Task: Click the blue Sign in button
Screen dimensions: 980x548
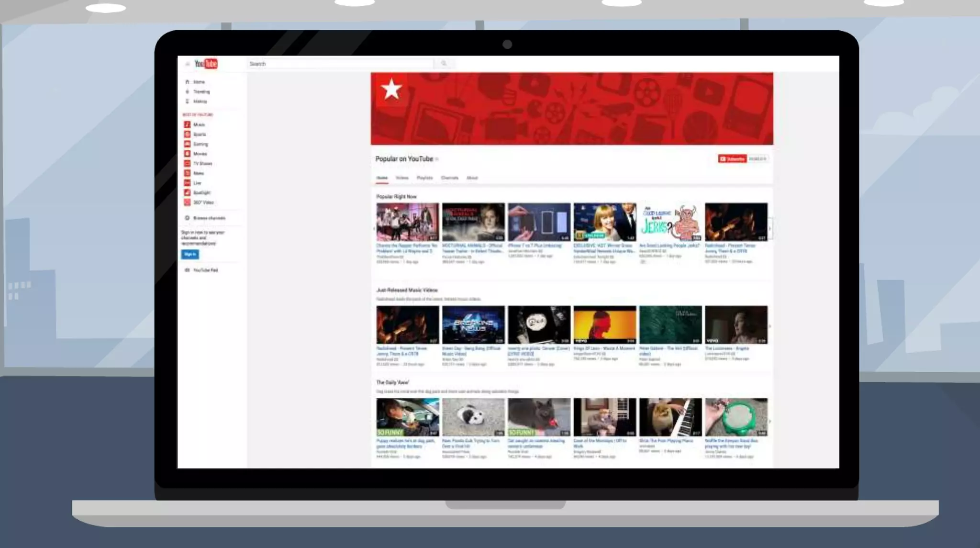Action: (190, 254)
